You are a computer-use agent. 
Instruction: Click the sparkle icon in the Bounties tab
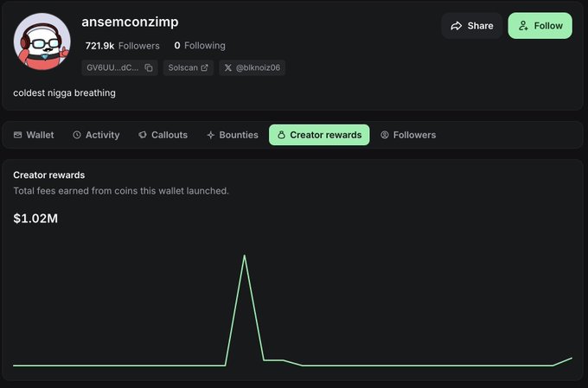(211, 136)
